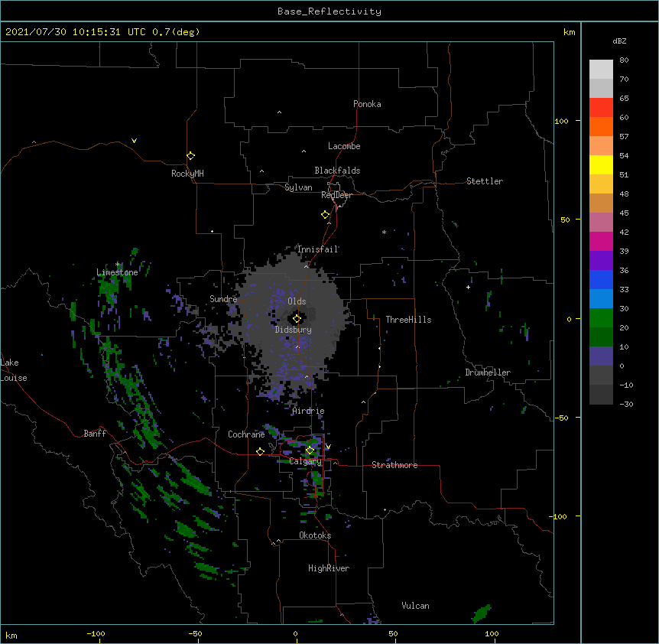This screenshot has width=659, height=644.
Task: Click the Innisfail city label
Action: tap(318, 249)
